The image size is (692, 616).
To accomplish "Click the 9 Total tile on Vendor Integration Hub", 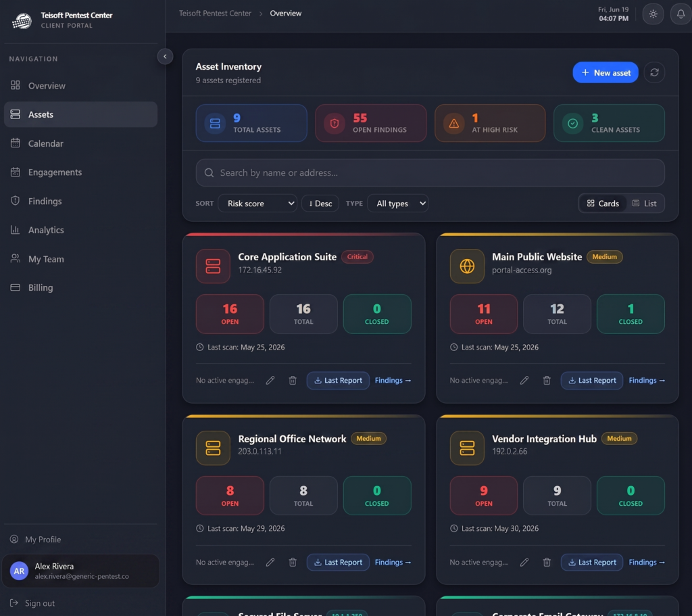I will click(557, 496).
